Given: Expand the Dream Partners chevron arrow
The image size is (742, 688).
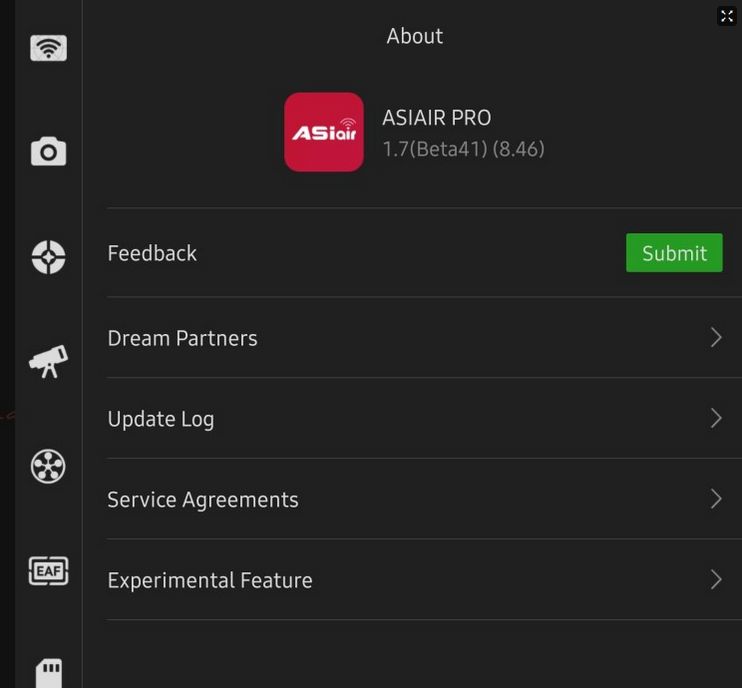Looking at the screenshot, I should pyautogui.click(x=716, y=338).
